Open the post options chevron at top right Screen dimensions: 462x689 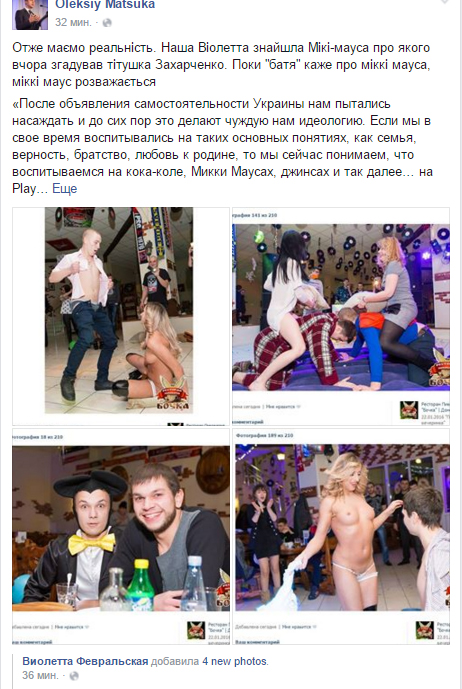tap(445, 2)
